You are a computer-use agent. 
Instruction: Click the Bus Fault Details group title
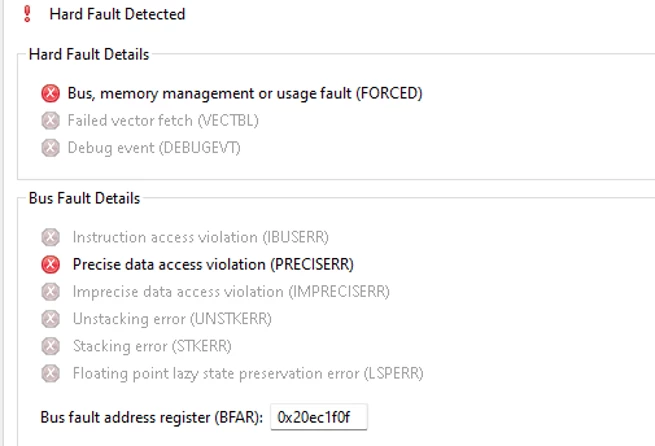(84, 198)
